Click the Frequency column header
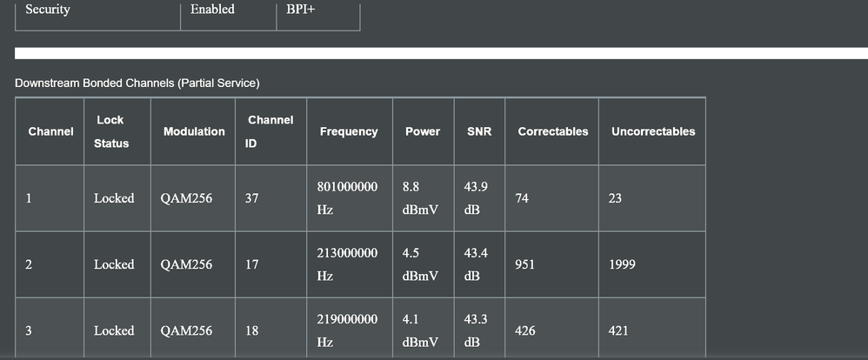Screen dimensions: 868x360 [349, 131]
